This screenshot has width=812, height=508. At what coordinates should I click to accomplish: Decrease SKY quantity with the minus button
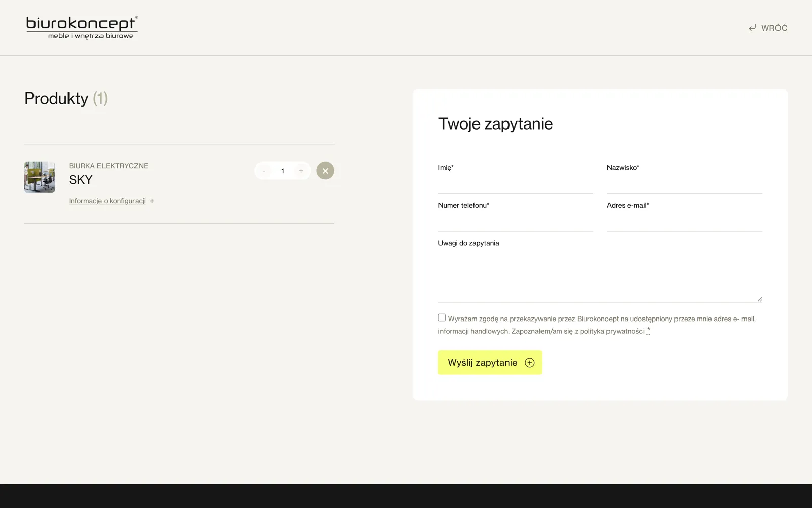click(264, 171)
